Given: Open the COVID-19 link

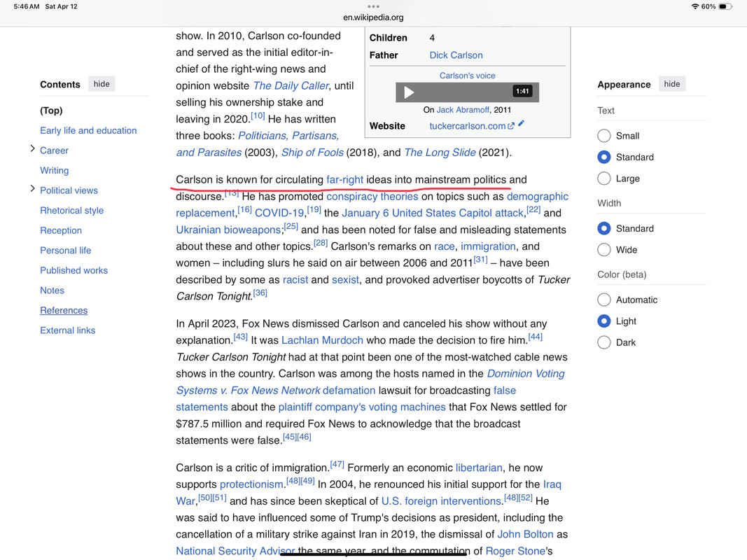Looking at the screenshot, I should click(279, 213).
